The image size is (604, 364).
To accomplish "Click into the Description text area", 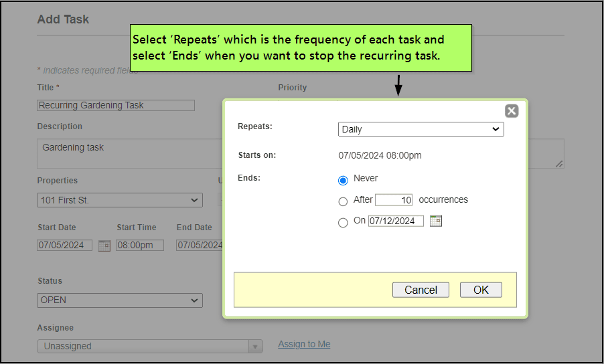I will pyautogui.click(x=127, y=153).
